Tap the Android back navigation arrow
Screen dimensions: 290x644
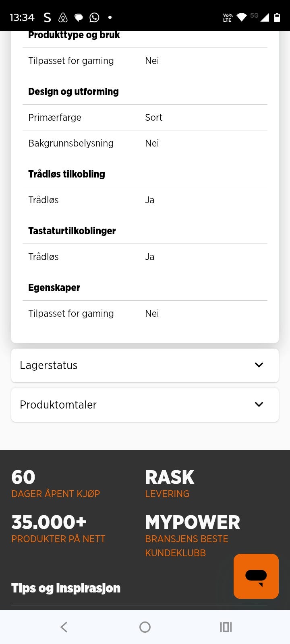(64, 627)
